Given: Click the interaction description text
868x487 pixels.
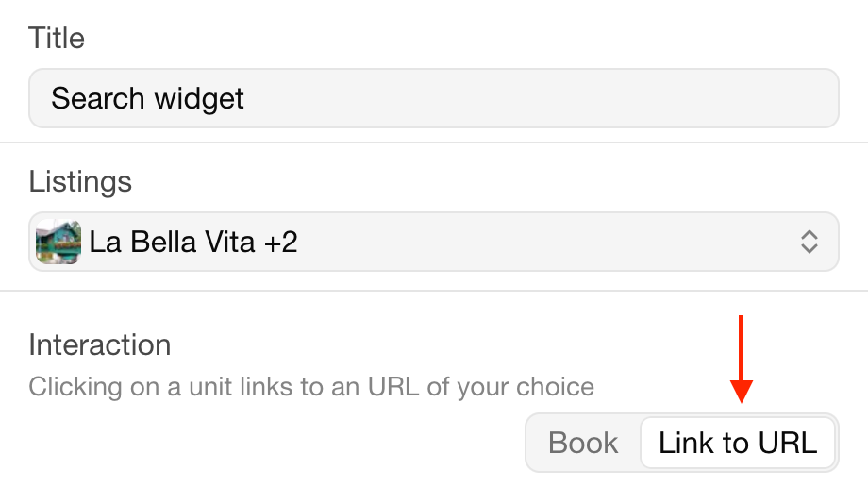Looking at the screenshot, I should point(311,387).
